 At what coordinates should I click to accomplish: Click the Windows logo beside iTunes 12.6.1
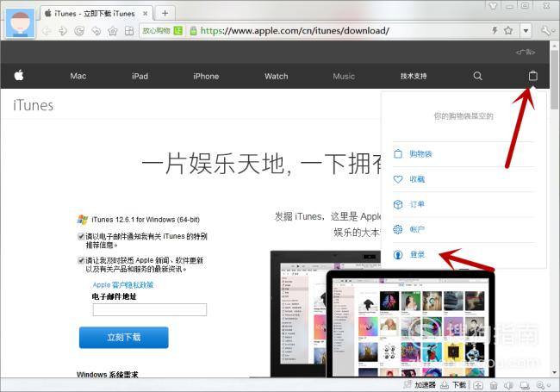point(83,220)
